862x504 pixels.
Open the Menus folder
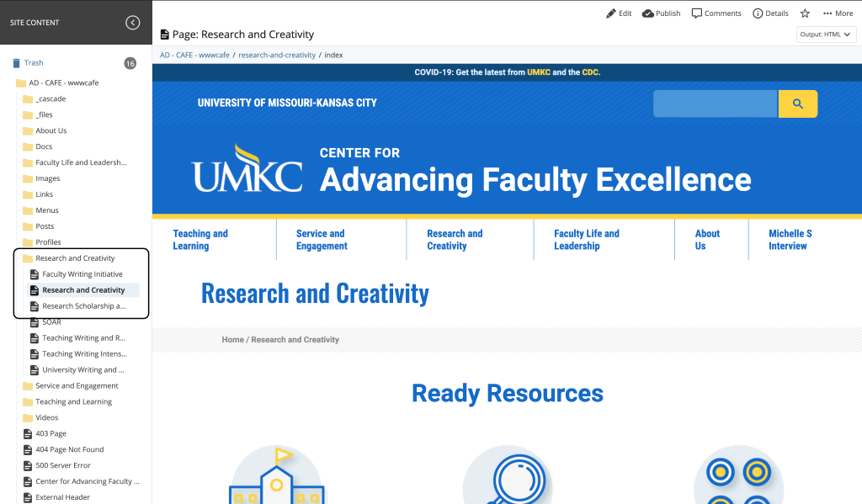pyautogui.click(x=40, y=210)
